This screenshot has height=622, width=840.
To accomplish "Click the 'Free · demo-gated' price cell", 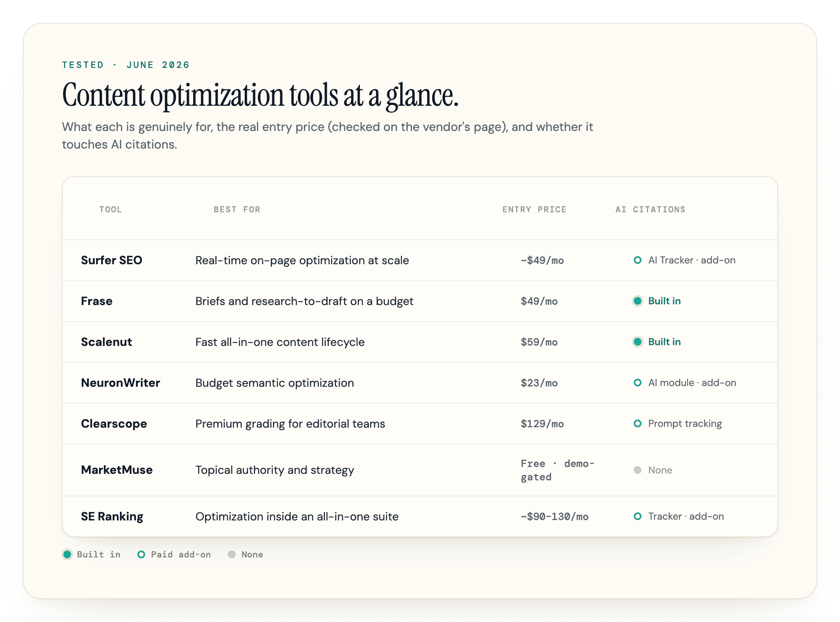I will [x=558, y=470].
